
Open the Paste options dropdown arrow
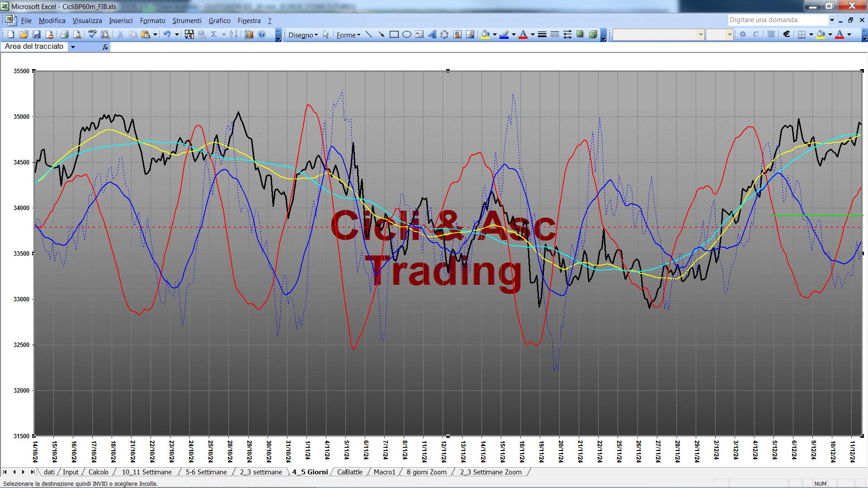coord(155,34)
